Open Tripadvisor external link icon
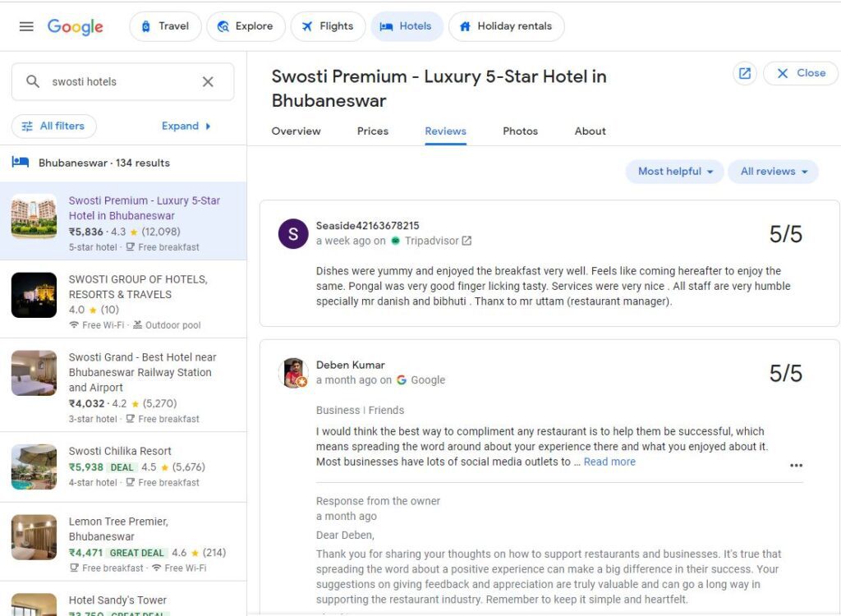Image resolution: width=841 pixels, height=616 pixels. pos(466,241)
